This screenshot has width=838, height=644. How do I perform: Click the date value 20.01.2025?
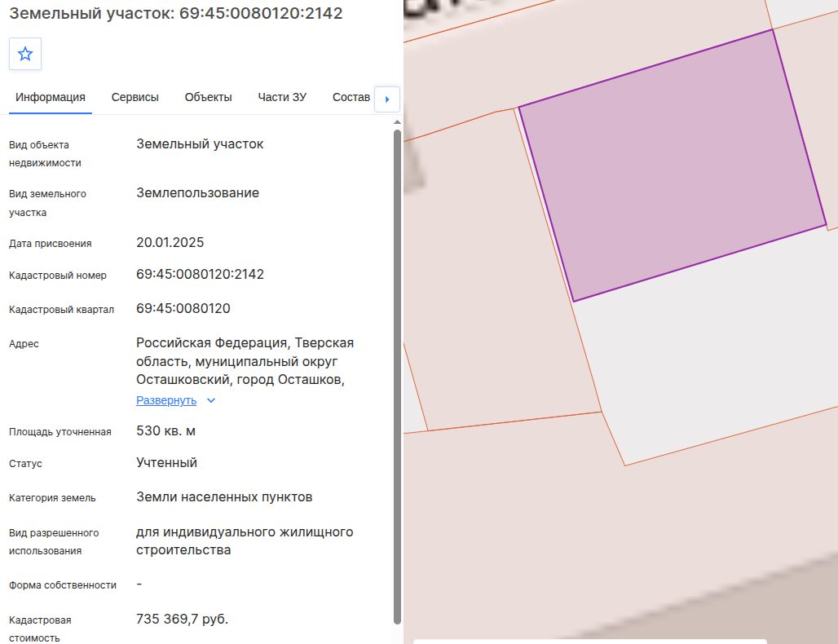170,243
